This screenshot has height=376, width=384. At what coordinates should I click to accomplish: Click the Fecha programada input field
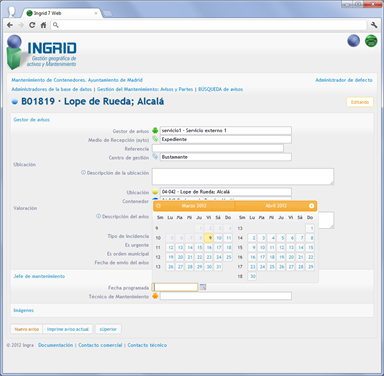point(175,287)
